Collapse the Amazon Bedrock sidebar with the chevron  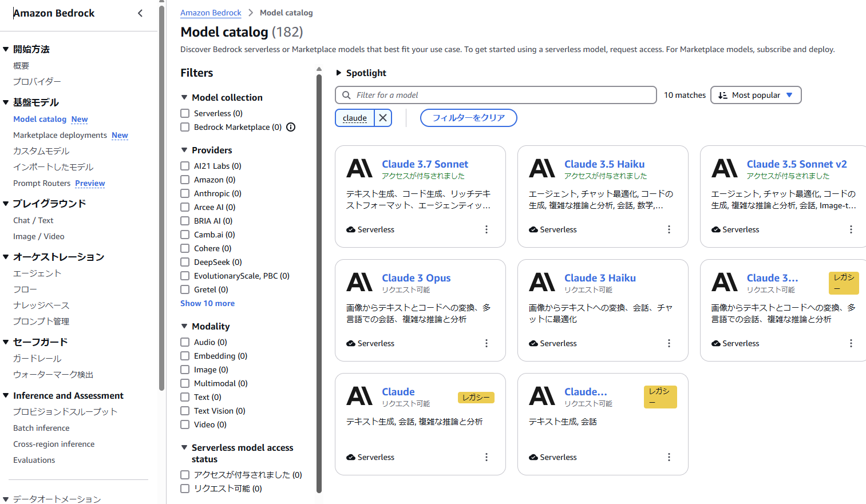[x=140, y=13]
